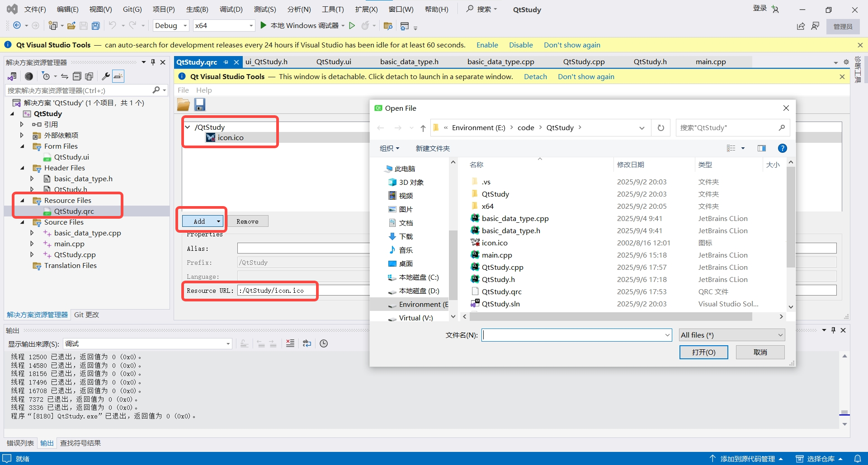Viewport: 868px width, 465px height.
Task: Toggle word wrap in the Output panel
Action: click(x=307, y=343)
